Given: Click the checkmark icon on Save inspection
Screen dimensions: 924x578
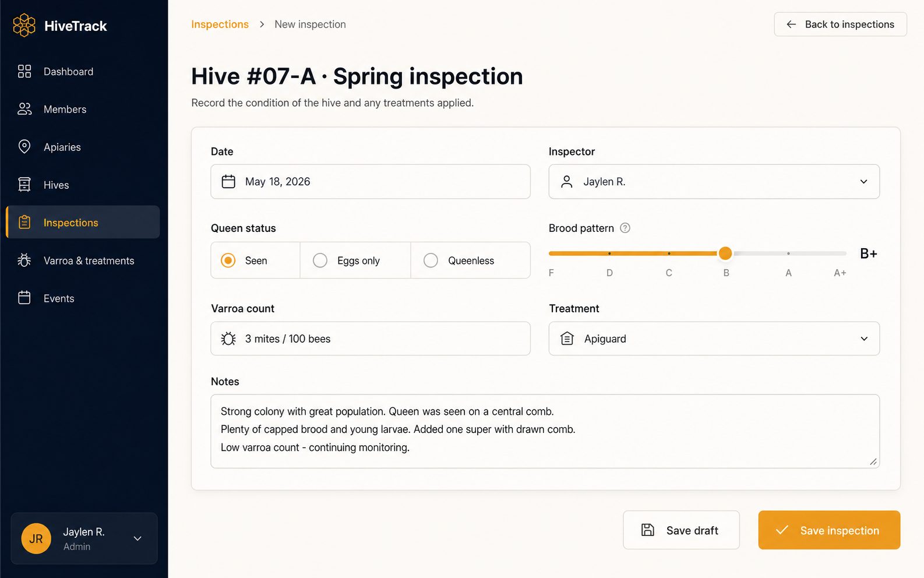Looking at the screenshot, I should 782,530.
